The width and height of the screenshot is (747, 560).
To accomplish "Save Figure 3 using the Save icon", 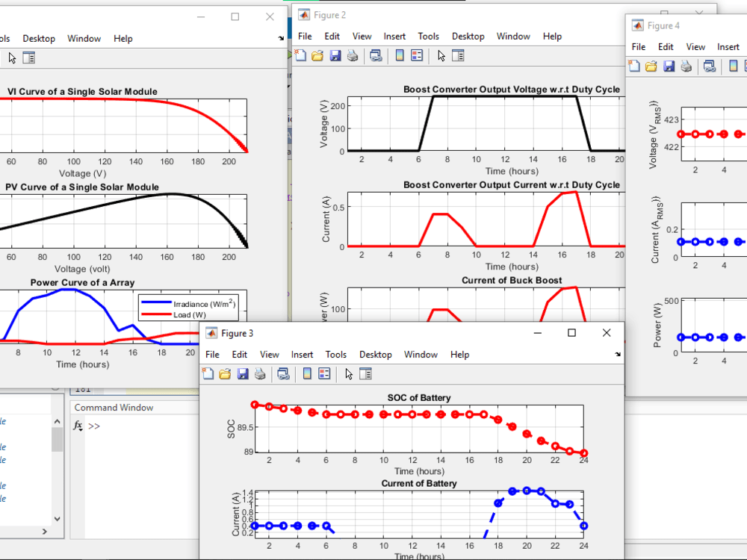I will [243, 373].
